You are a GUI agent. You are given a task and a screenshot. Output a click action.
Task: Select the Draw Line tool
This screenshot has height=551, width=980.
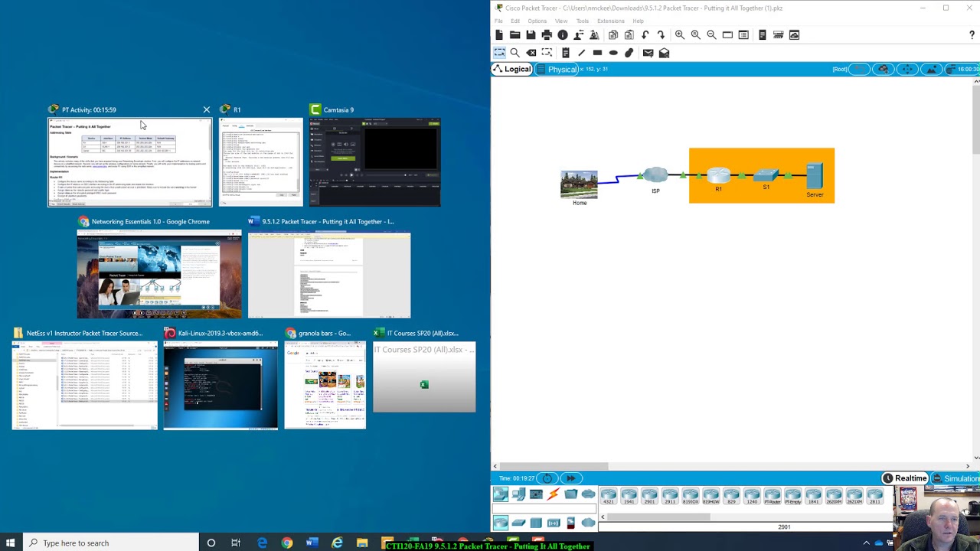[581, 53]
